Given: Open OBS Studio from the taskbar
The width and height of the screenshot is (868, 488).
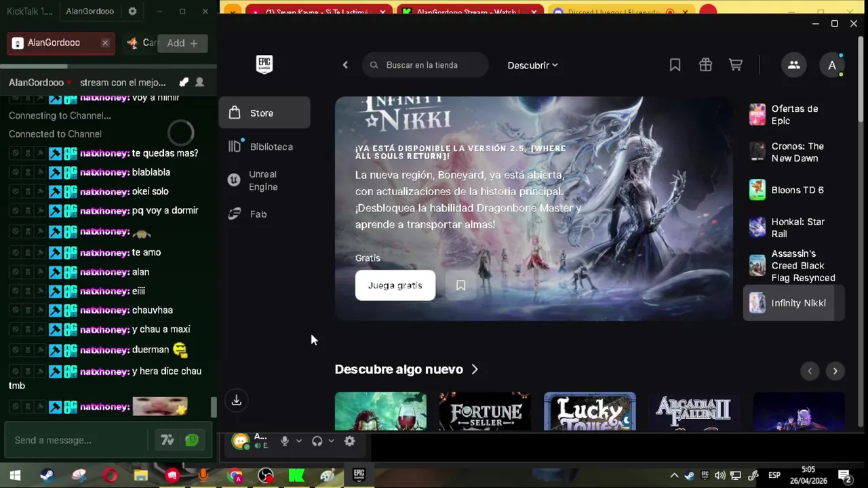Looking at the screenshot, I should pyautogui.click(x=266, y=476).
